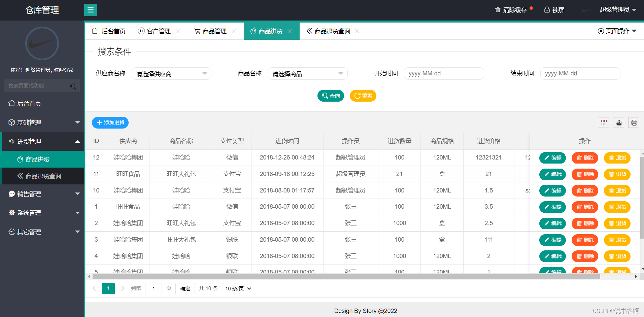Click 退货 for the ID 3 row

tap(617, 240)
